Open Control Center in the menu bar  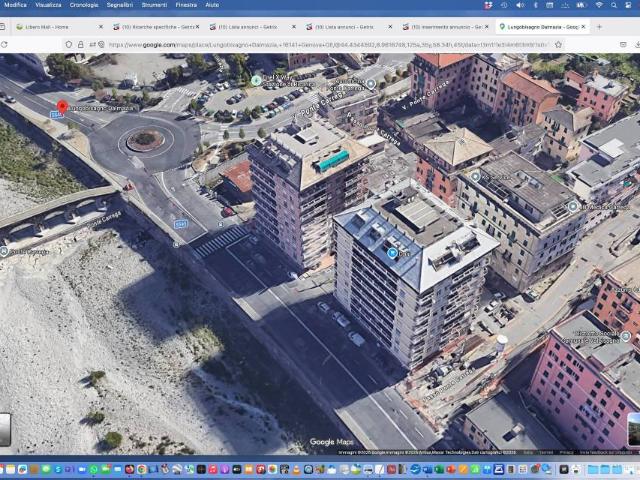(628, 5)
